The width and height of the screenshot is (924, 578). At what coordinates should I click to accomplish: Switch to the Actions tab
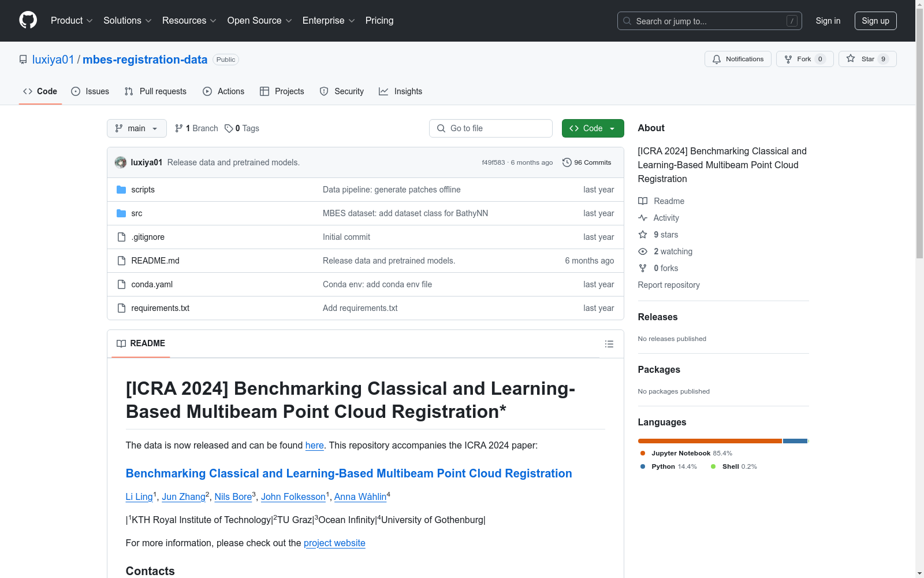223,91
